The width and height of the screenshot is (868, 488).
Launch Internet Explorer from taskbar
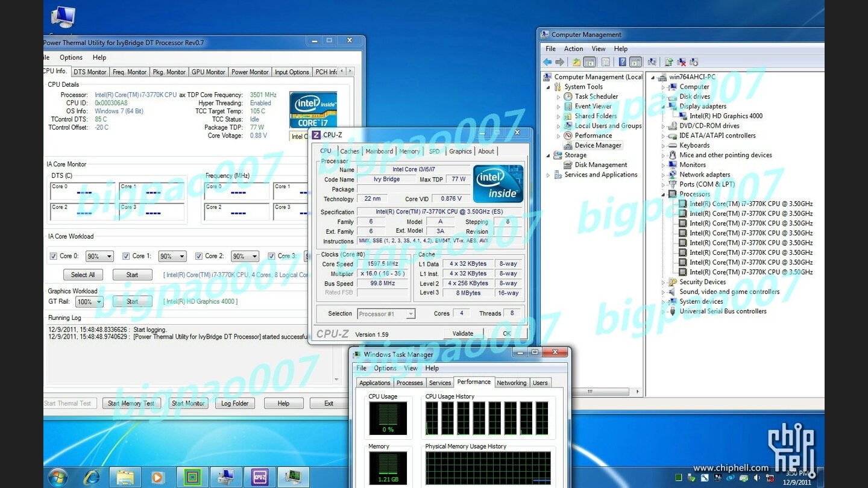[x=92, y=477]
